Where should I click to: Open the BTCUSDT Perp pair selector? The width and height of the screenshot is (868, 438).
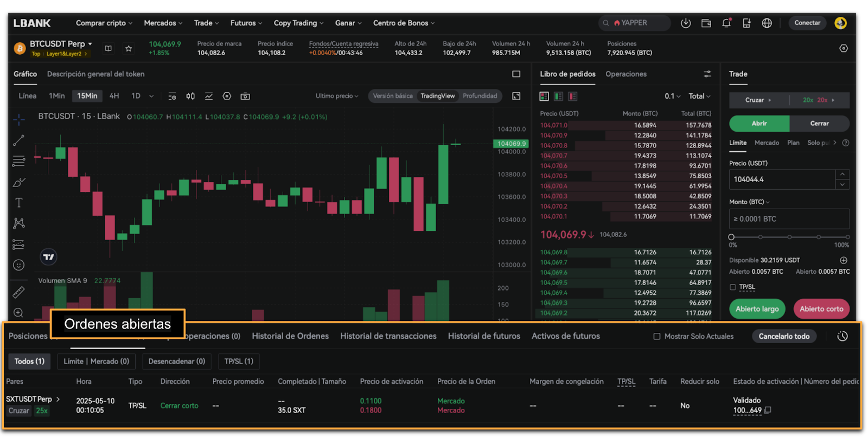[61, 44]
